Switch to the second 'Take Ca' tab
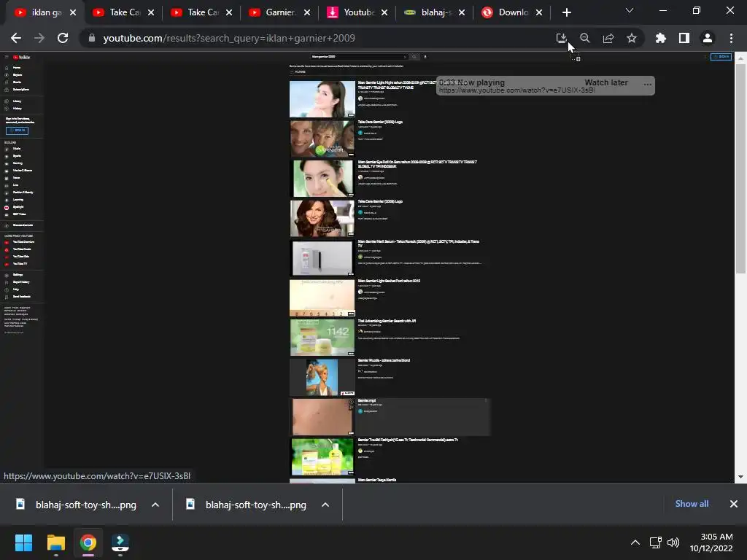 pyautogui.click(x=203, y=12)
